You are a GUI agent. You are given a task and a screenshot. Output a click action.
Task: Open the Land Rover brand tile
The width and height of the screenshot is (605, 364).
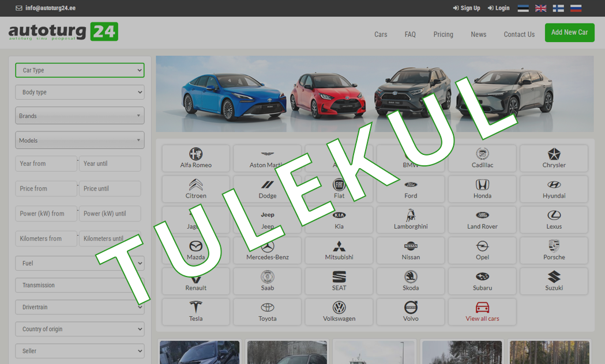pyautogui.click(x=482, y=220)
